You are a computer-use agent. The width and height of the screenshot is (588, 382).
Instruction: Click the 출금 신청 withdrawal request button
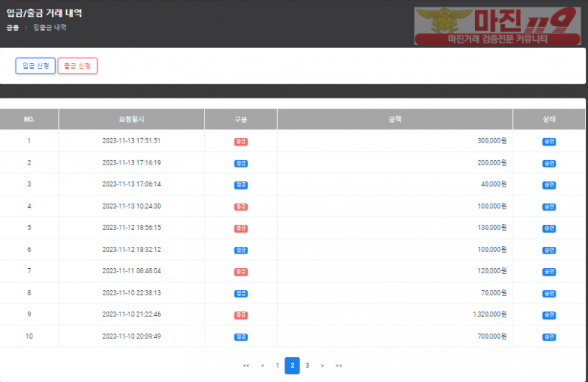pyautogui.click(x=77, y=66)
